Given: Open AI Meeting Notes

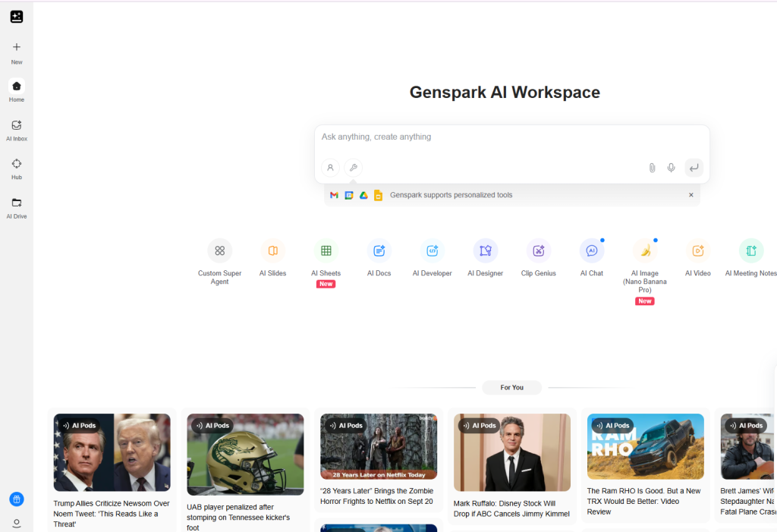Looking at the screenshot, I should [750, 257].
